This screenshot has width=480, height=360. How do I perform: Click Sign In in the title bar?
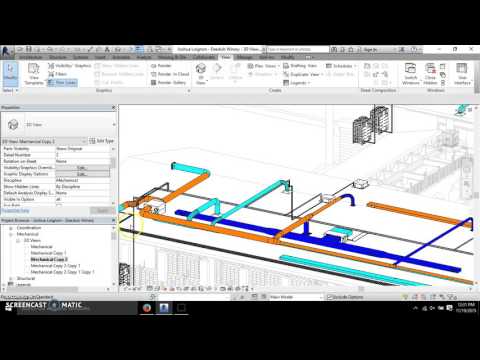click(x=371, y=49)
